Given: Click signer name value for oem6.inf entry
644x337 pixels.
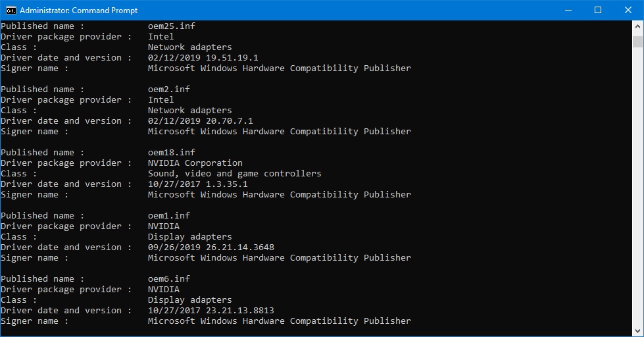Looking at the screenshot, I should [x=280, y=321].
